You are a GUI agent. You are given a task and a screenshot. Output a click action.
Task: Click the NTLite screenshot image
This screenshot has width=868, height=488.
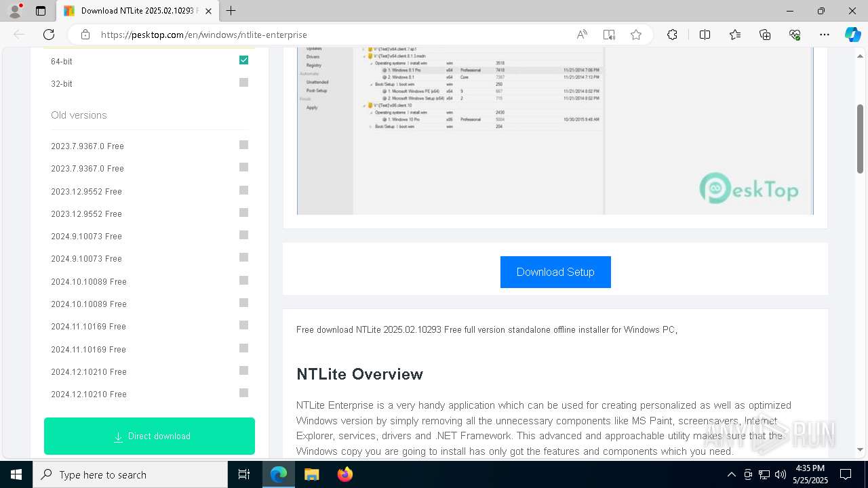coord(555,131)
